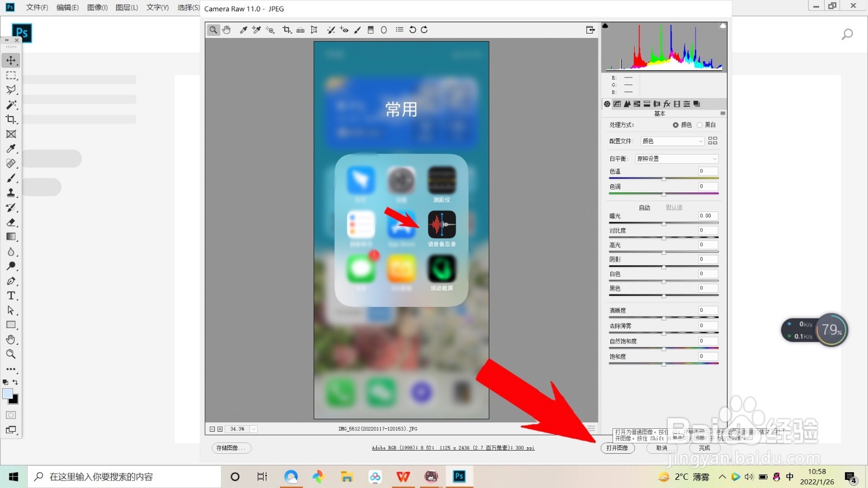Click the 饱和度 saturation value field
Screen dimensions: 868x488
pyautogui.click(x=708, y=356)
